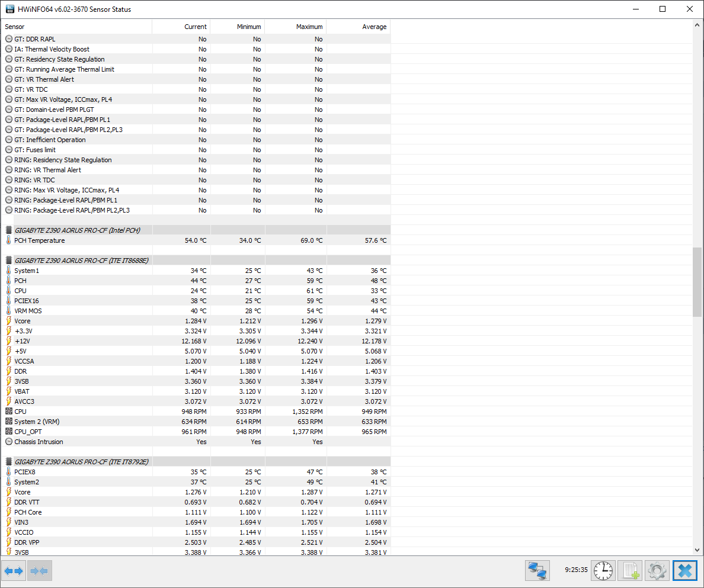The width and height of the screenshot is (704, 588).
Task: Click the DDR maximum value 1.416 V
Action: click(312, 371)
